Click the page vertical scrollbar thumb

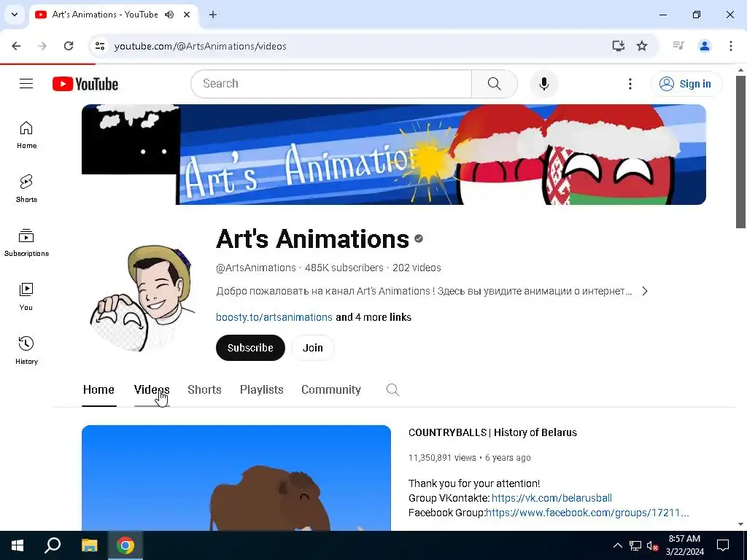(740, 152)
